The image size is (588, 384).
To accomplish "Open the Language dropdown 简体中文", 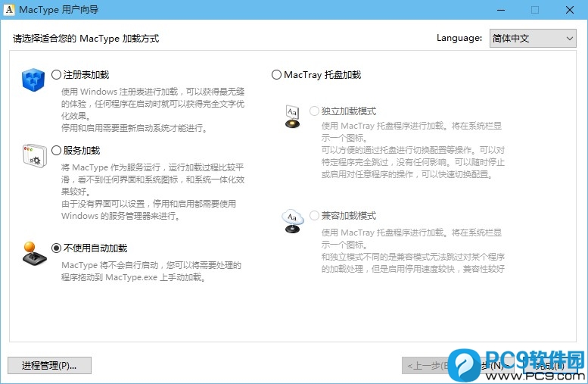I will pos(533,39).
